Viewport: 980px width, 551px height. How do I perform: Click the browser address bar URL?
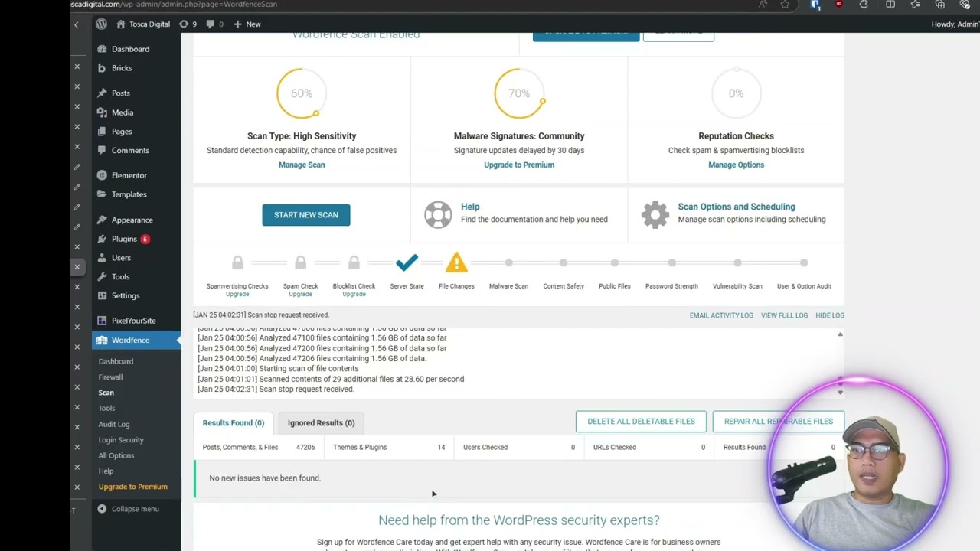point(175,5)
